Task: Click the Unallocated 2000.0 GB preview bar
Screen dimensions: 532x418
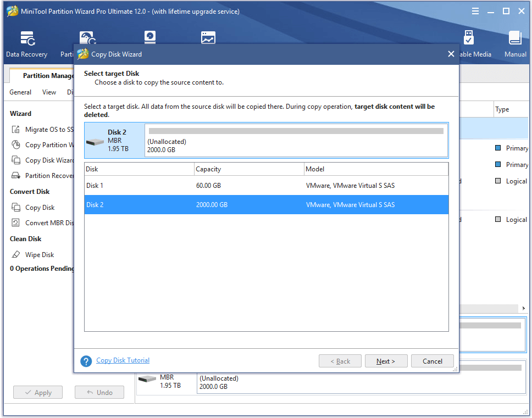Action: click(296, 141)
